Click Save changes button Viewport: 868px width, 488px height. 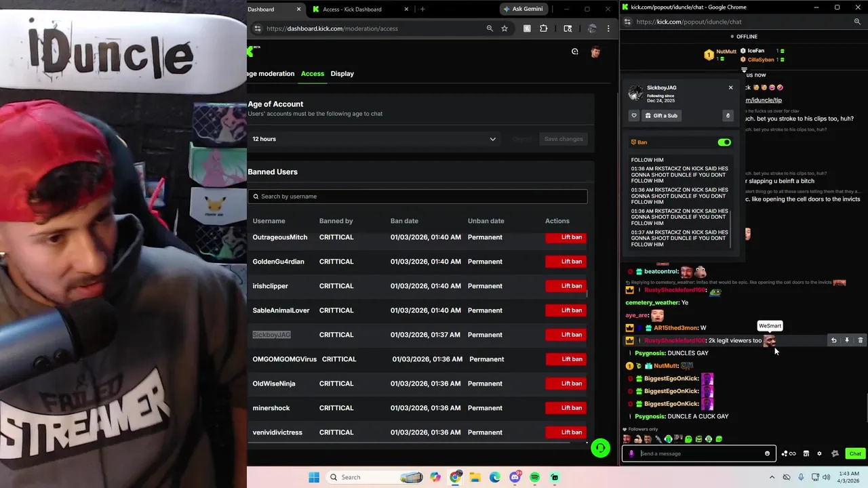(x=563, y=139)
